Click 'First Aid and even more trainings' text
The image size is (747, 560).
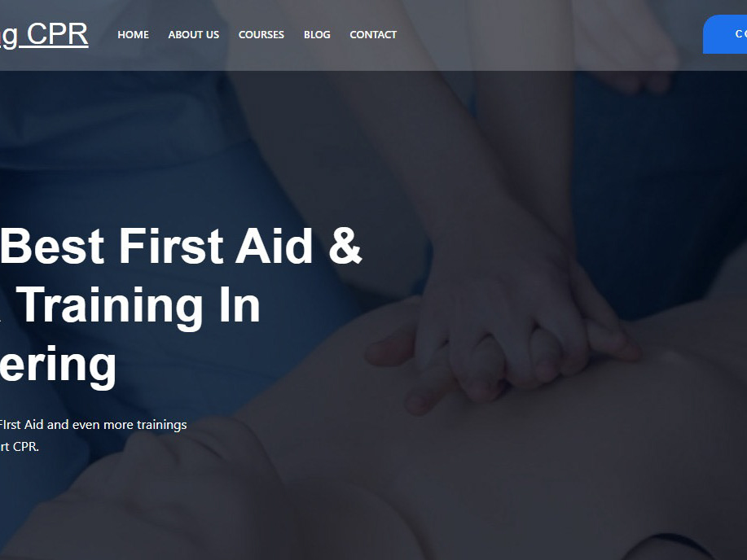[x=94, y=424]
